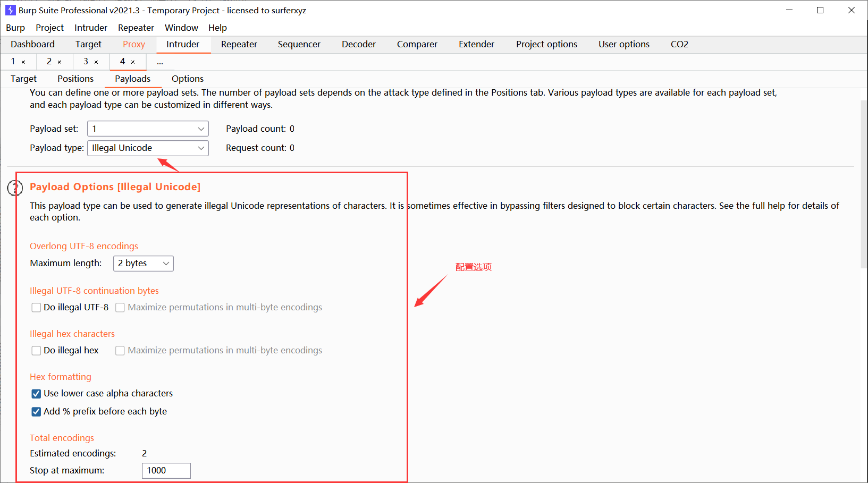This screenshot has height=483, width=868.
Task: Open the Intruder menu in menu bar
Action: tap(91, 28)
